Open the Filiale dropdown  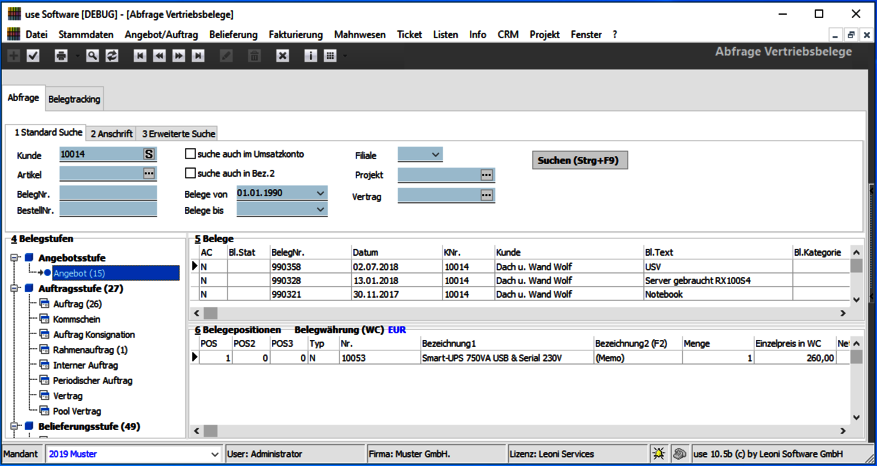(x=435, y=155)
